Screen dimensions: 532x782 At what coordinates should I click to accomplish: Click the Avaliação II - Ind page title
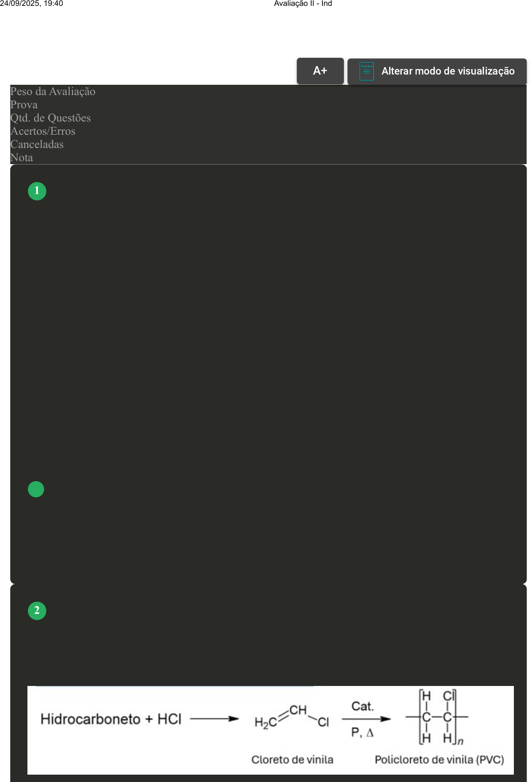(303, 4)
